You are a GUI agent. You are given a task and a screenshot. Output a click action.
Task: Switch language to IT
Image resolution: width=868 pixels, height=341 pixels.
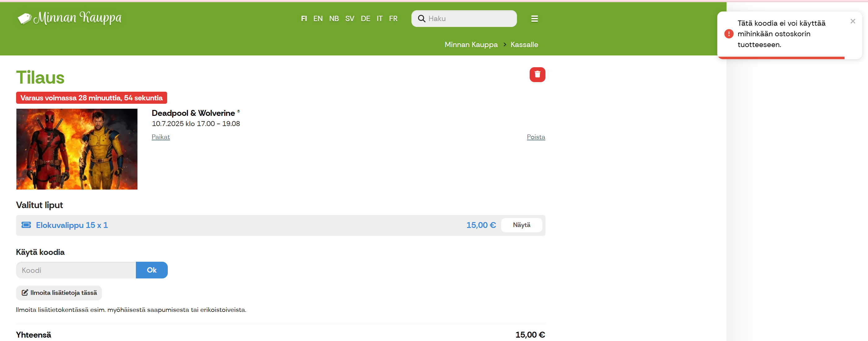coord(380,19)
